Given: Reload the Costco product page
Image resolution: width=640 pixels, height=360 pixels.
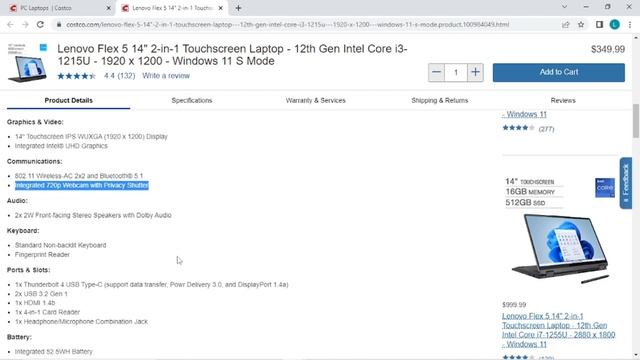Looking at the screenshot, I should tap(40, 24).
